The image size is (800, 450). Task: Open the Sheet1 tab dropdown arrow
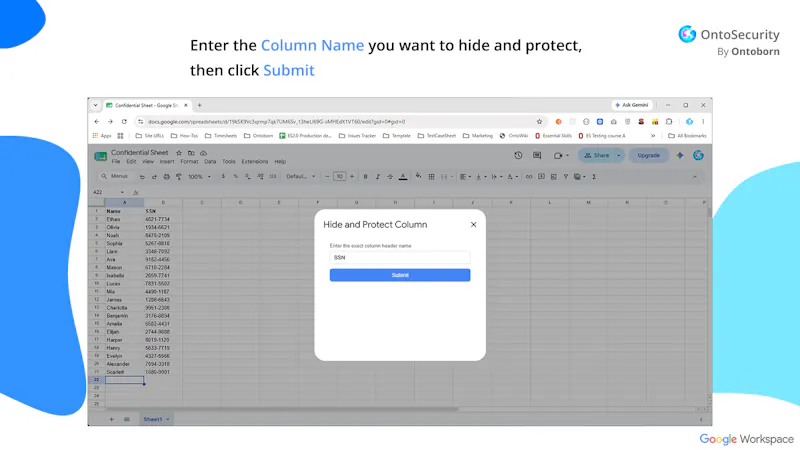(168, 419)
